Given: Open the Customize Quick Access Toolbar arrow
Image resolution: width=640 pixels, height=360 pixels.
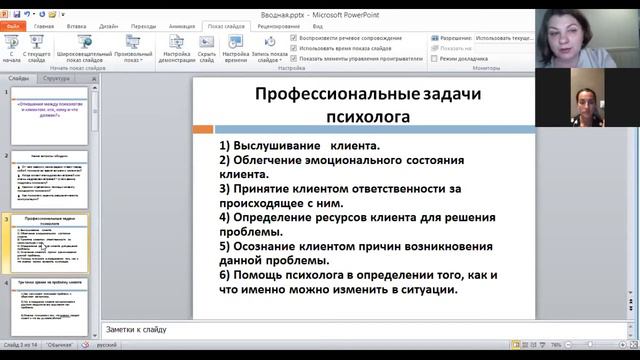Looking at the screenshot, I should tap(63, 15).
